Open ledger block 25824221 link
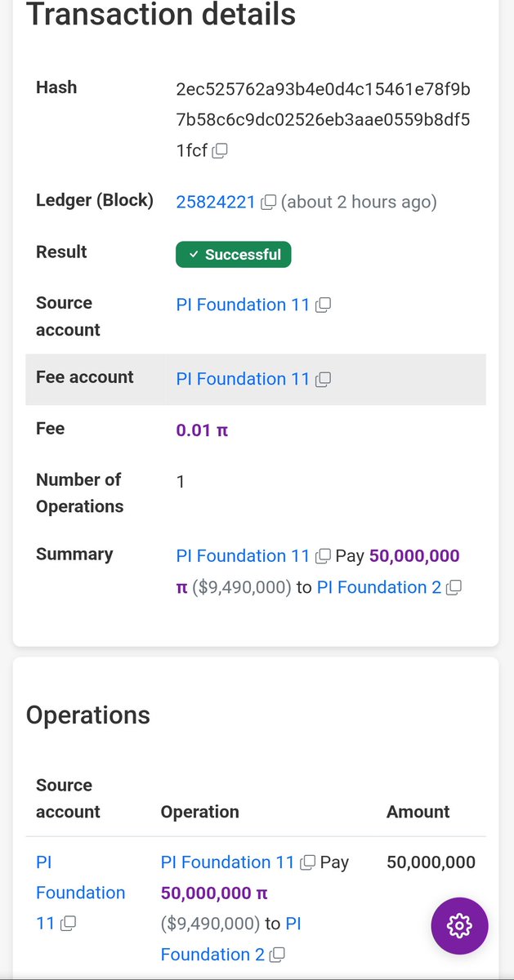This screenshot has width=514, height=980. click(x=216, y=202)
